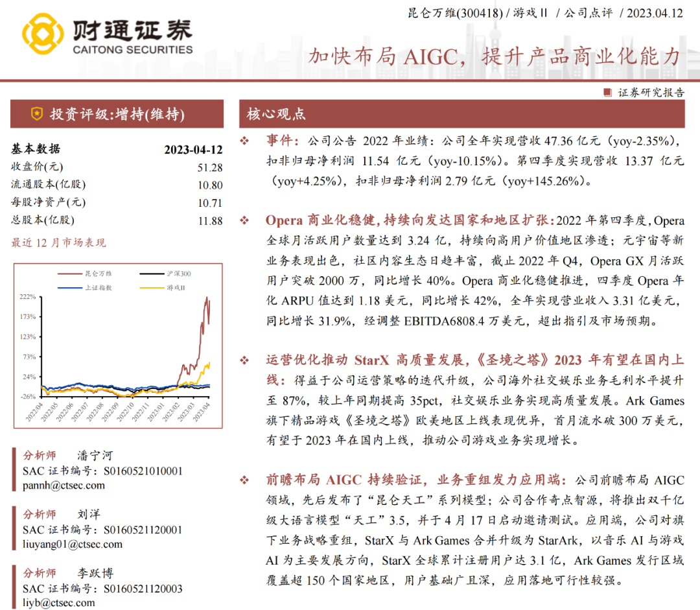Click the diamond bullet next to 前瞻布局 AIGC
Viewport: 700px width, 610px height.
point(244,480)
